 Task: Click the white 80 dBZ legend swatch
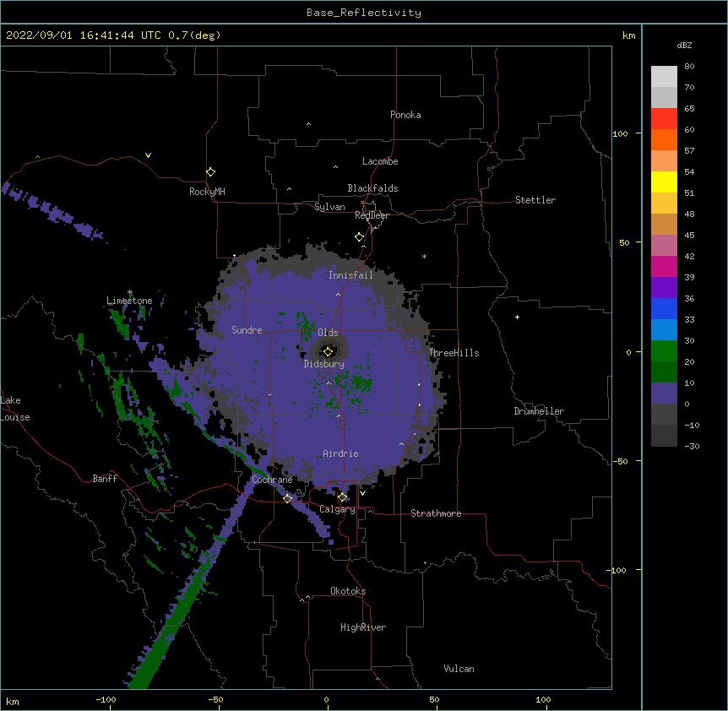pos(664,77)
